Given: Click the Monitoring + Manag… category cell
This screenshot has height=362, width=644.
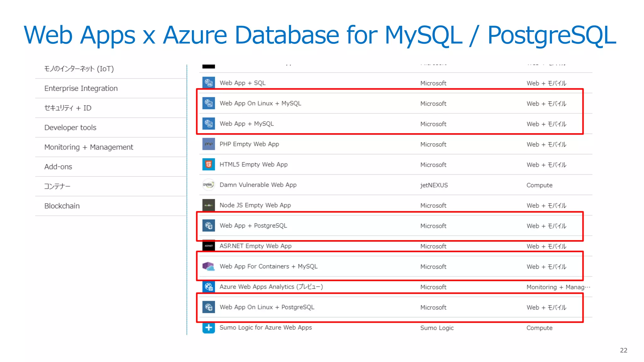Looking at the screenshot, I should click(x=558, y=287).
